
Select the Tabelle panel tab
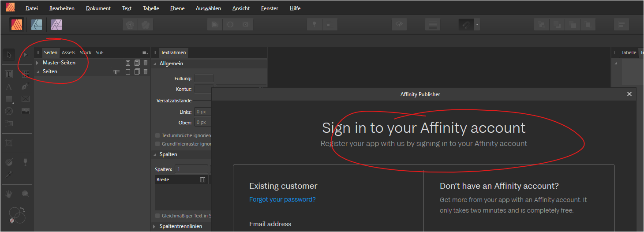click(x=629, y=52)
